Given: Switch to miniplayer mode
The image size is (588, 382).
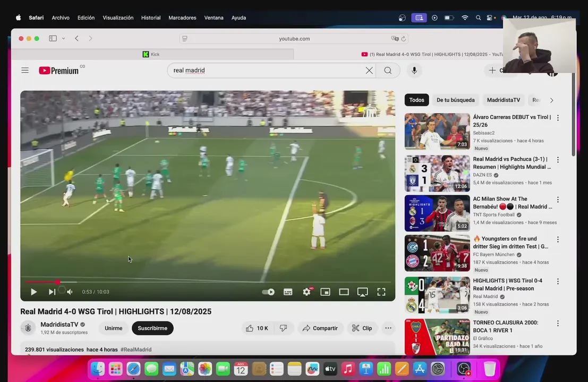Looking at the screenshot, I should 325,292.
